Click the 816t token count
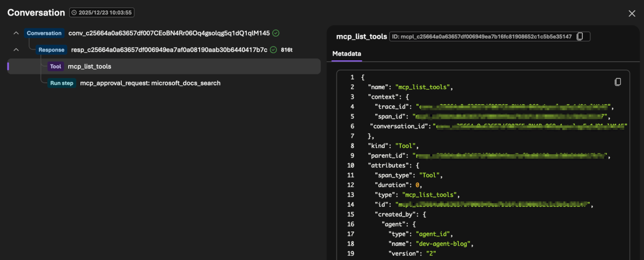This screenshot has width=644, height=260. 287,50
